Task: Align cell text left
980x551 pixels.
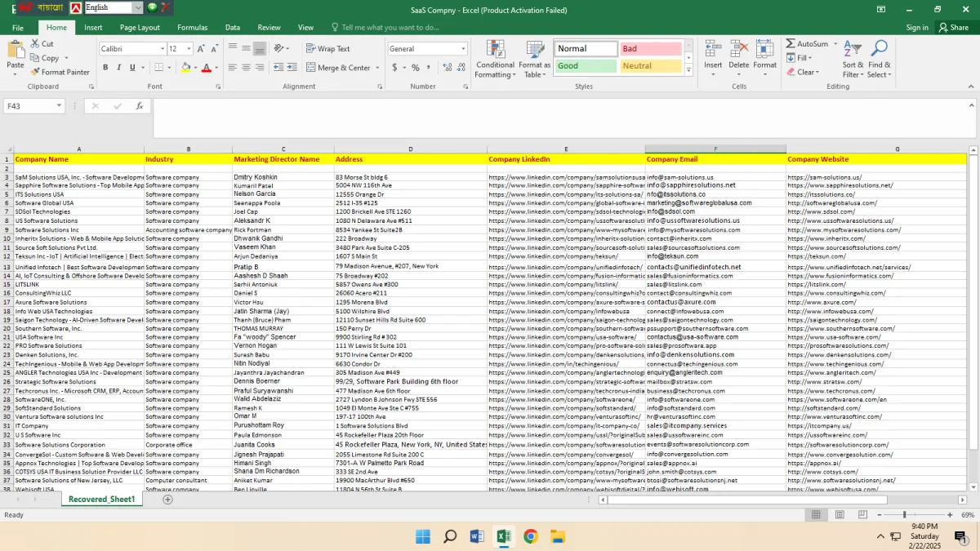Action: tap(234, 68)
